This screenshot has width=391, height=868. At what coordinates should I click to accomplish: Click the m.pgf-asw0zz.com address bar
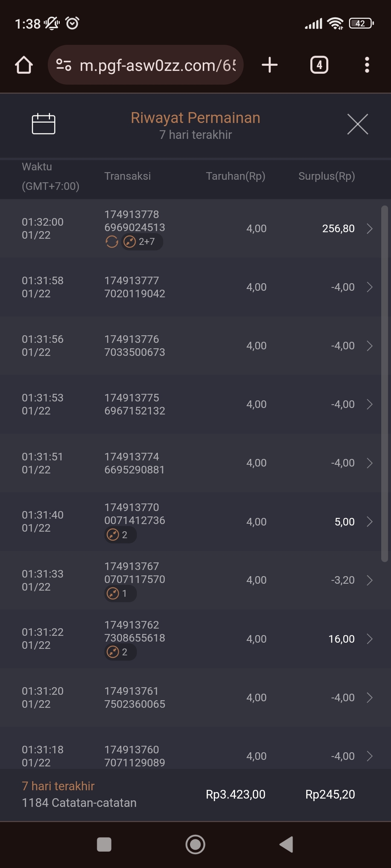(x=157, y=65)
